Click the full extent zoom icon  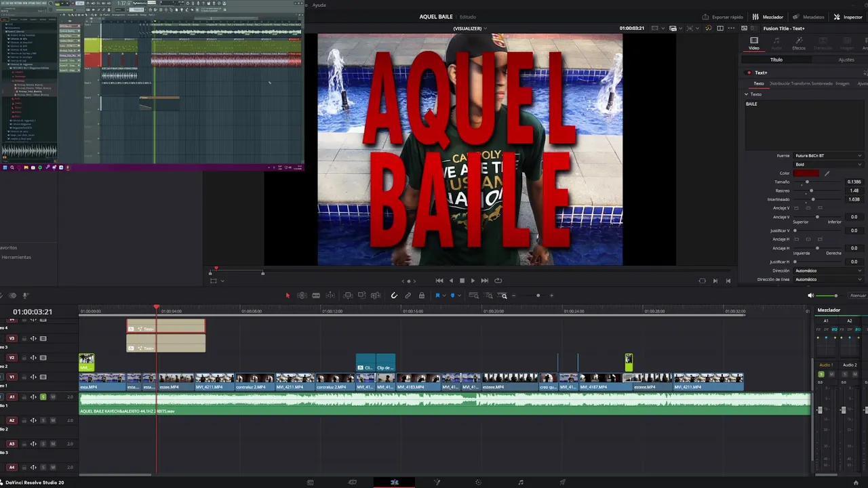pos(474,296)
